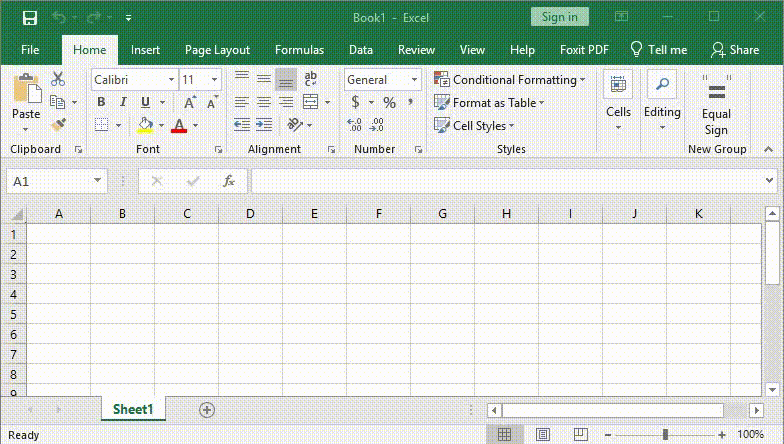Click Insert Function fx icon
This screenshot has width=784, height=444.
coord(229,181)
